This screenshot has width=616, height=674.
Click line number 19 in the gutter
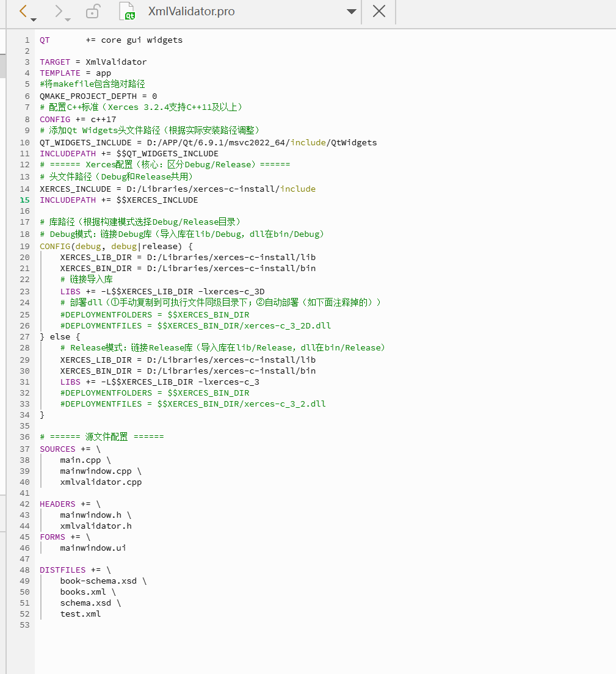[25, 246]
